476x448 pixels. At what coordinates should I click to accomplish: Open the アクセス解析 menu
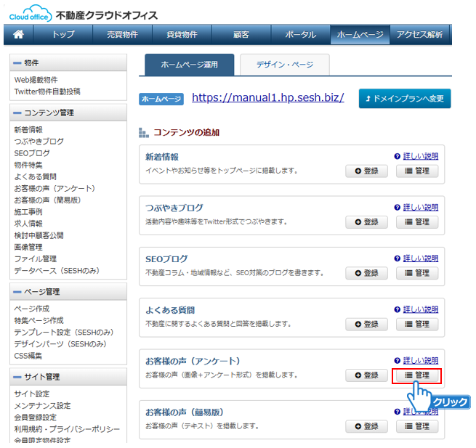(419, 34)
